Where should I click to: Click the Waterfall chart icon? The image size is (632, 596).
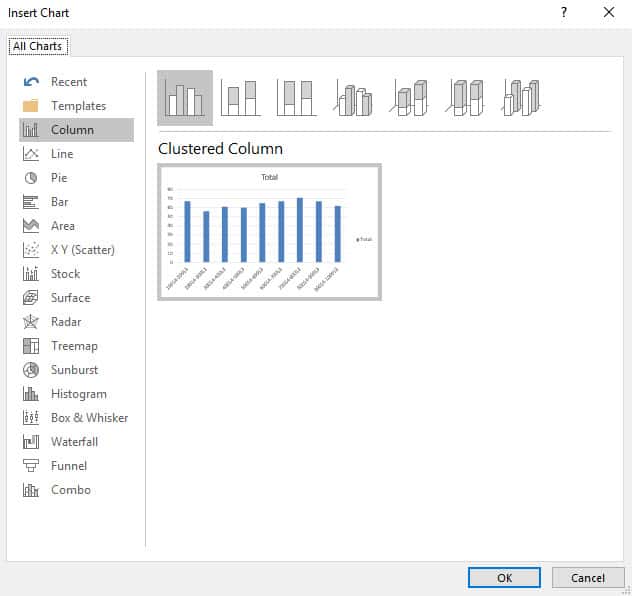tap(31, 442)
